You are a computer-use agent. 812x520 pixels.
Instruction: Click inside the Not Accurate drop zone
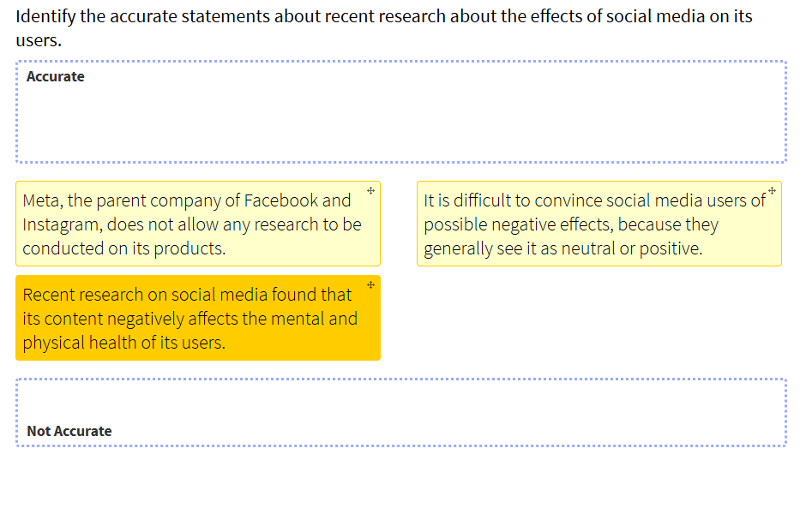tap(401, 403)
